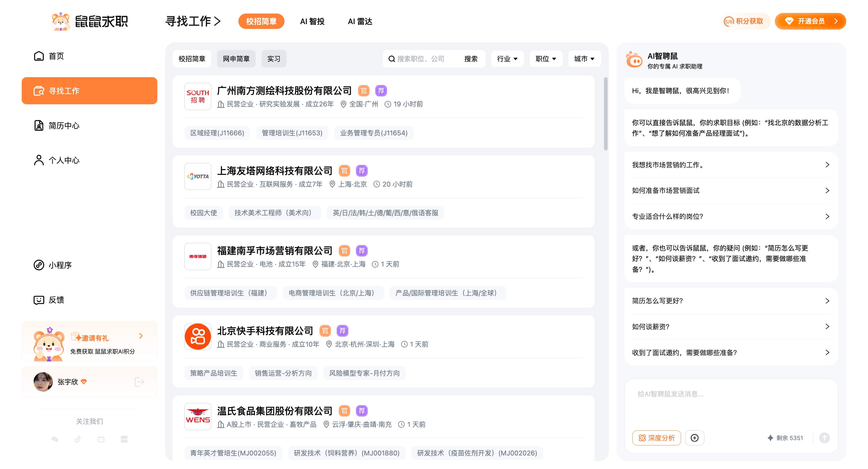Expand the 如何谈薪资? suggestion
This screenshot has width=868, height=469.
tap(731, 326)
